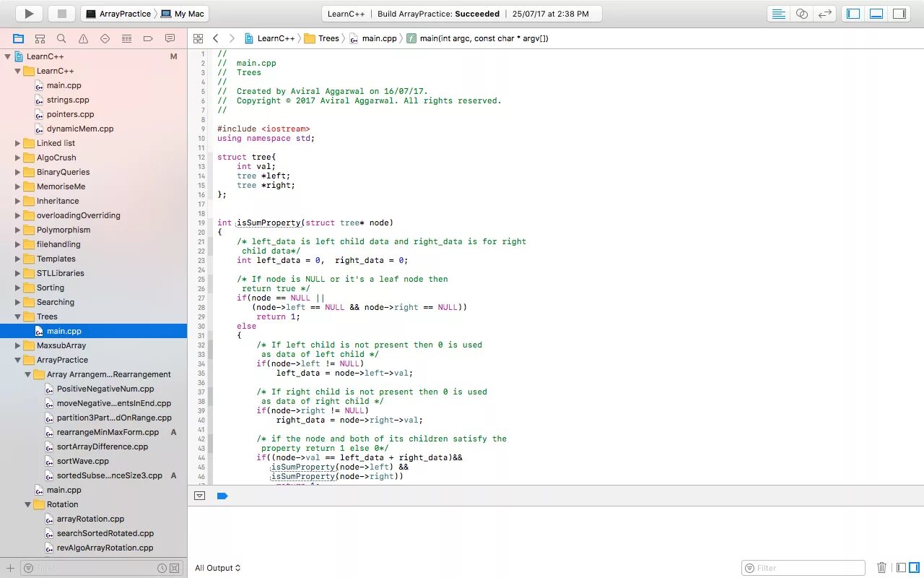The height and width of the screenshot is (578, 924).
Task: Expand the AlgoCrush folder
Action: click(x=18, y=158)
